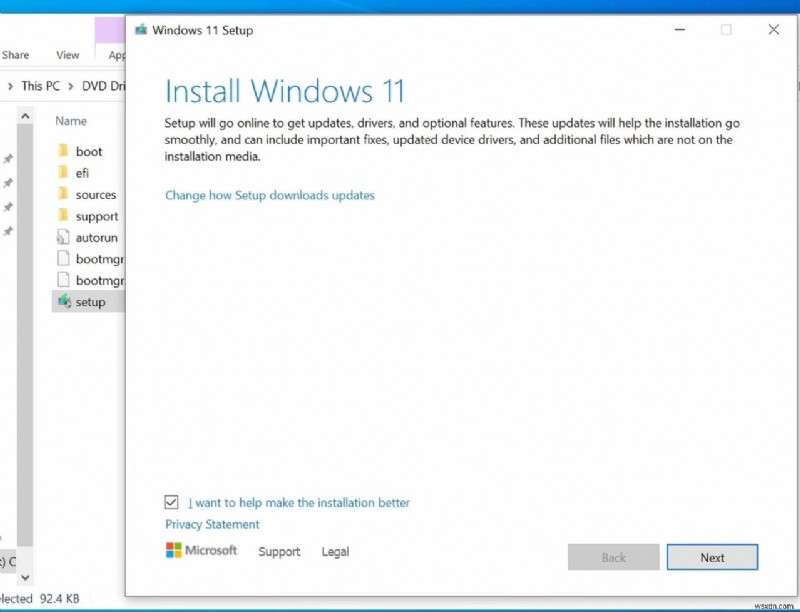This screenshot has height=612, width=800.
Task: Select the autorun setup information file
Action: click(95, 237)
